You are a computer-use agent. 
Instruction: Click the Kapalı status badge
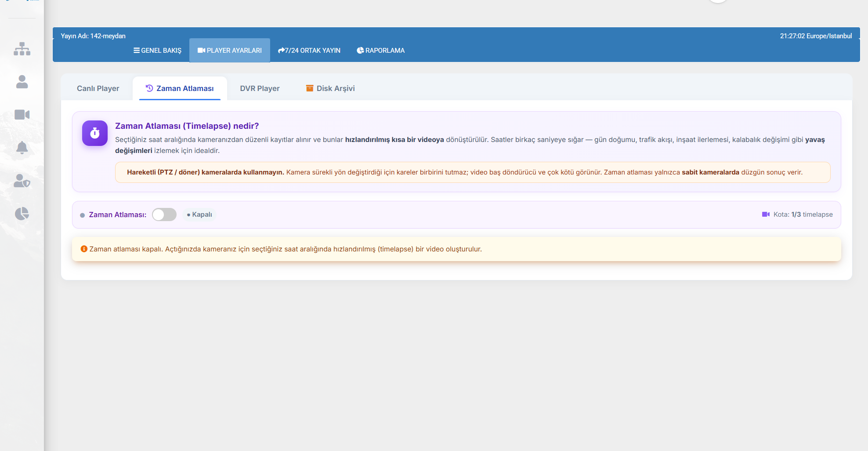[x=199, y=215]
